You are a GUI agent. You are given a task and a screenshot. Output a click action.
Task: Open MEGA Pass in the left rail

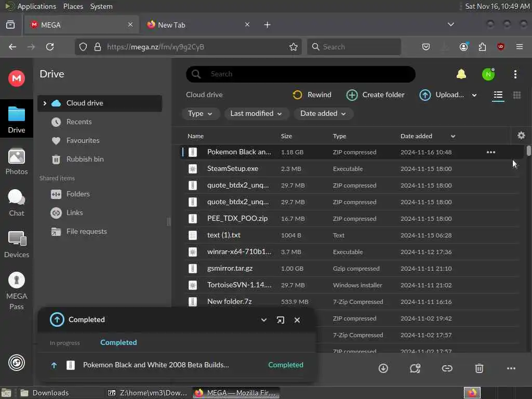(x=16, y=291)
